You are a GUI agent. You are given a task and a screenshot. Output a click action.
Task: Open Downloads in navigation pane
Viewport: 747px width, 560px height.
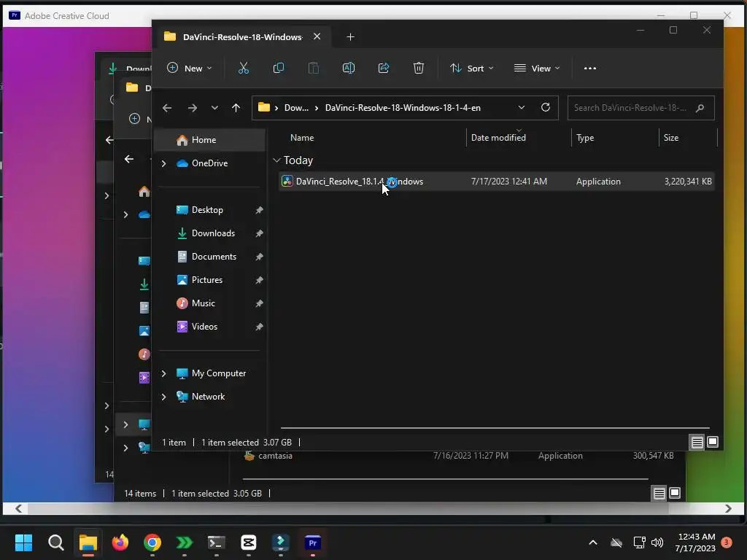pyautogui.click(x=213, y=233)
